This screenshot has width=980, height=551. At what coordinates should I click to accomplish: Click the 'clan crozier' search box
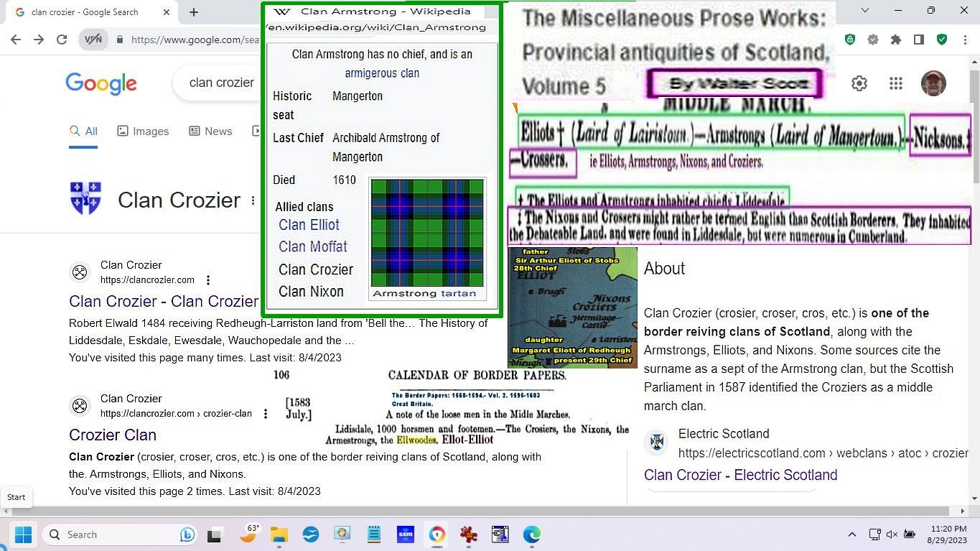click(x=218, y=83)
